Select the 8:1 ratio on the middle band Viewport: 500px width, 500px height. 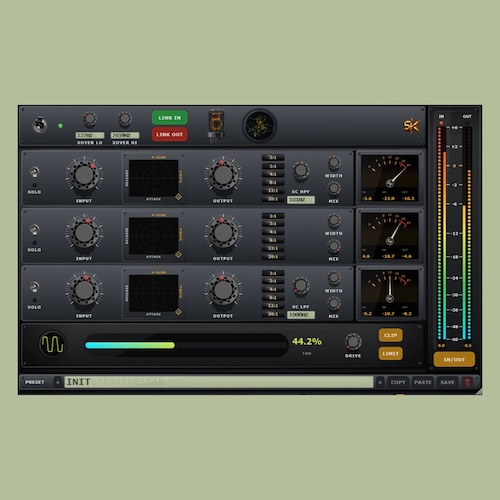point(273,240)
